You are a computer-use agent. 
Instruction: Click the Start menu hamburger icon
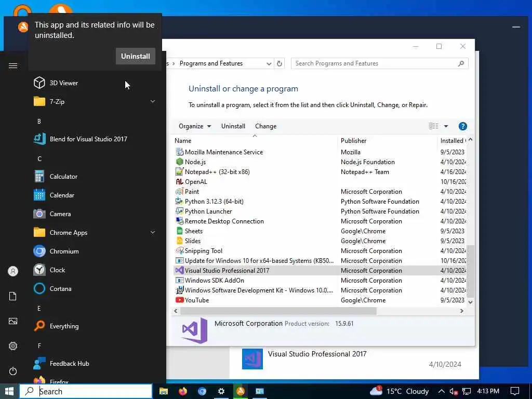(x=13, y=65)
